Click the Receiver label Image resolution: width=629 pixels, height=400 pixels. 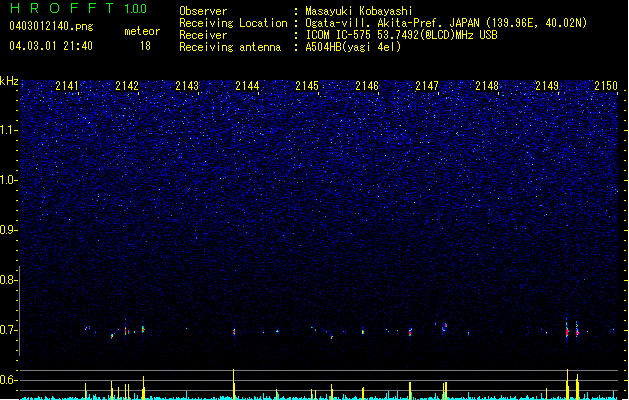click(x=203, y=35)
